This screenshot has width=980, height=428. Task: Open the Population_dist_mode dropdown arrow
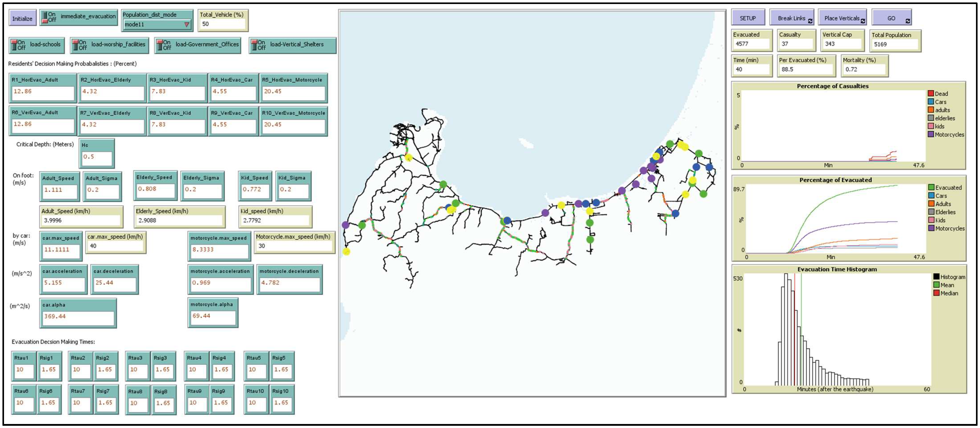[x=186, y=25]
